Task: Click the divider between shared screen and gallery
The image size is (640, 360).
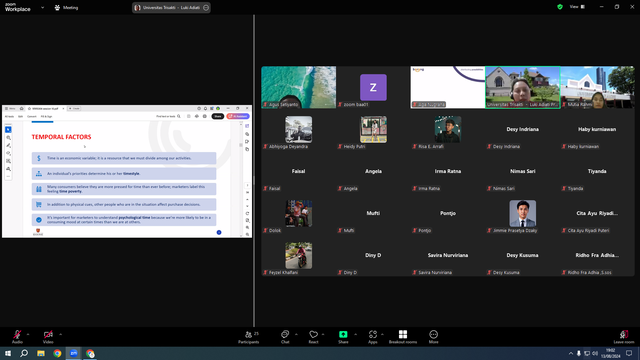Action: pos(254,171)
